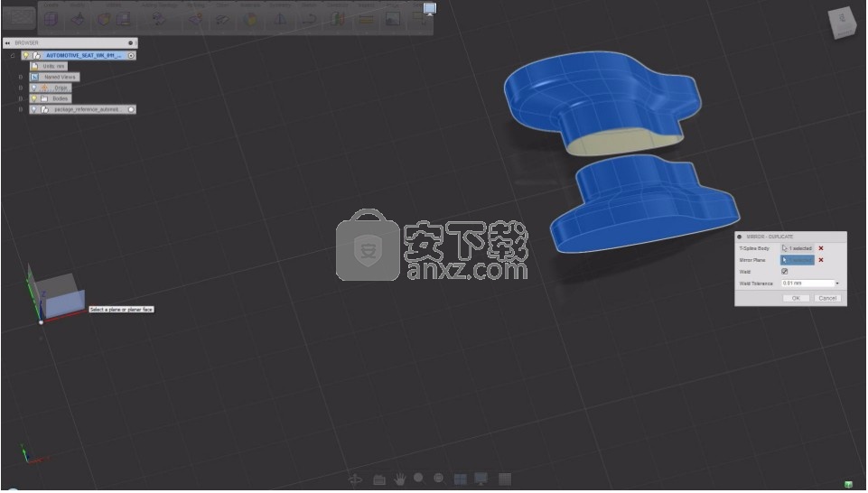Click the T-Spline Body '1 selected' selector

[798, 248]
